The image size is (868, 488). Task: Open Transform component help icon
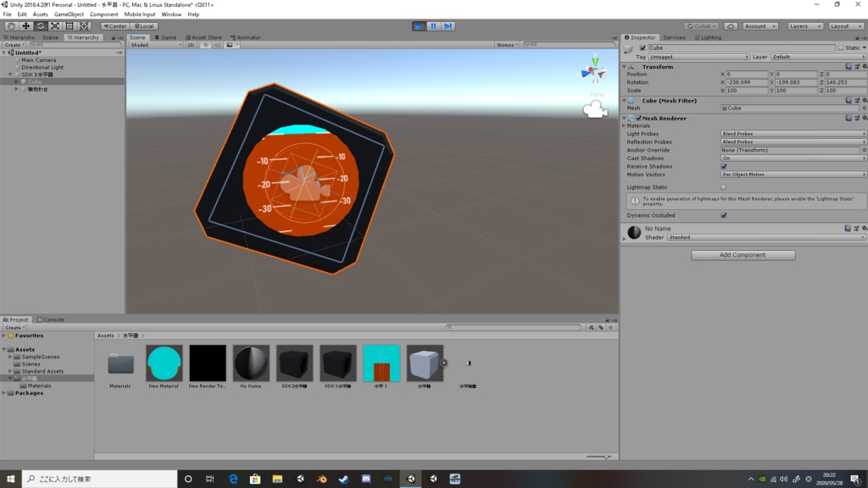pos(848,66)
